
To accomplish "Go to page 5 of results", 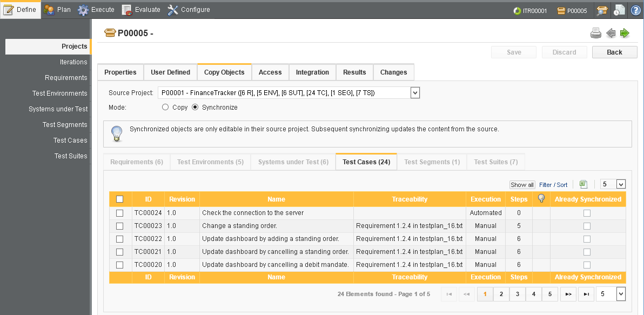I will (550, 294).
